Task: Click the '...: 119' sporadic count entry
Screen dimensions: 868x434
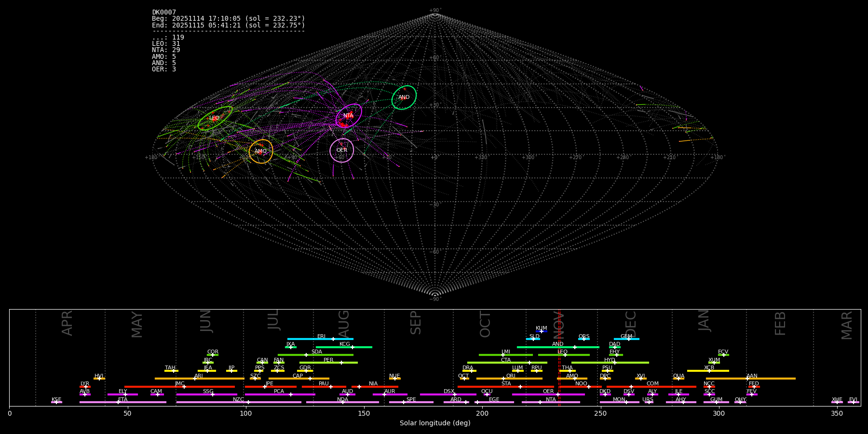Action: 168,38
